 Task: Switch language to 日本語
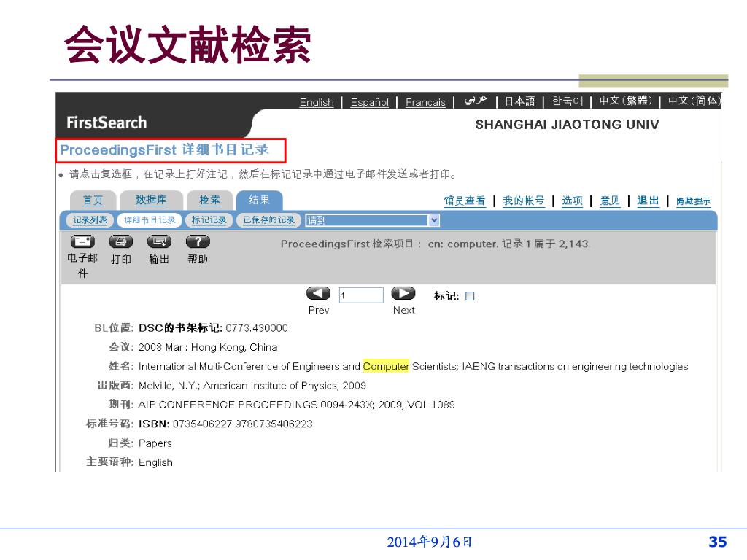519,101
